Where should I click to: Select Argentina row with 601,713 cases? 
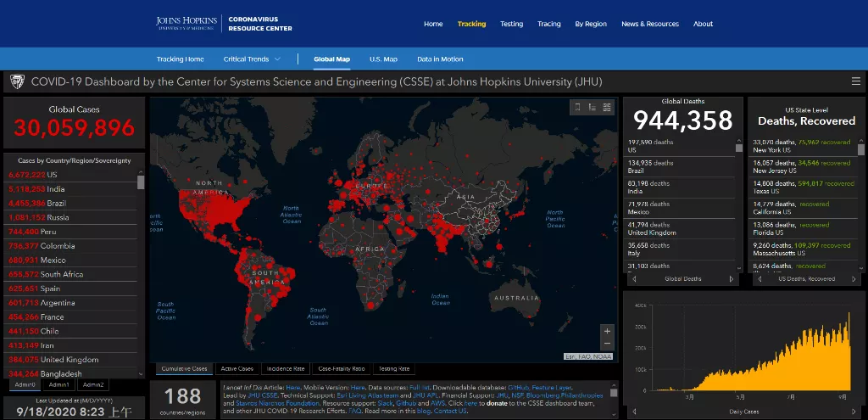tap(71, 303)
